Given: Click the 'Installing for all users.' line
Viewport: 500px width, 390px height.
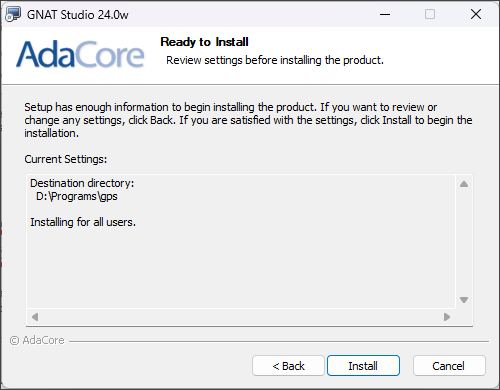Looking at the screenshot, I should tap(83, 222).
